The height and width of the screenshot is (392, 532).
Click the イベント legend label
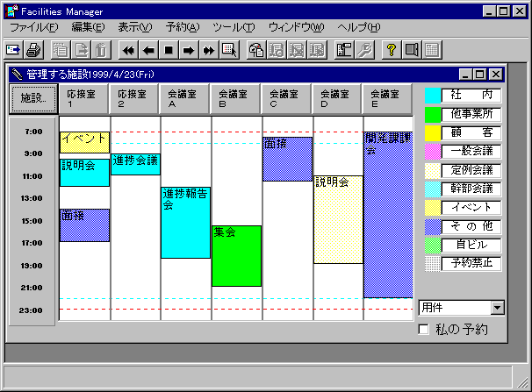click(471, 207)
